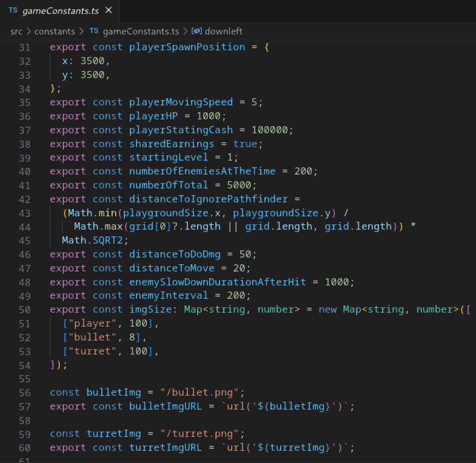Screen dimensions: 476x463
Task: Select line 50 via its line number
Action: [x=24, y=310]
